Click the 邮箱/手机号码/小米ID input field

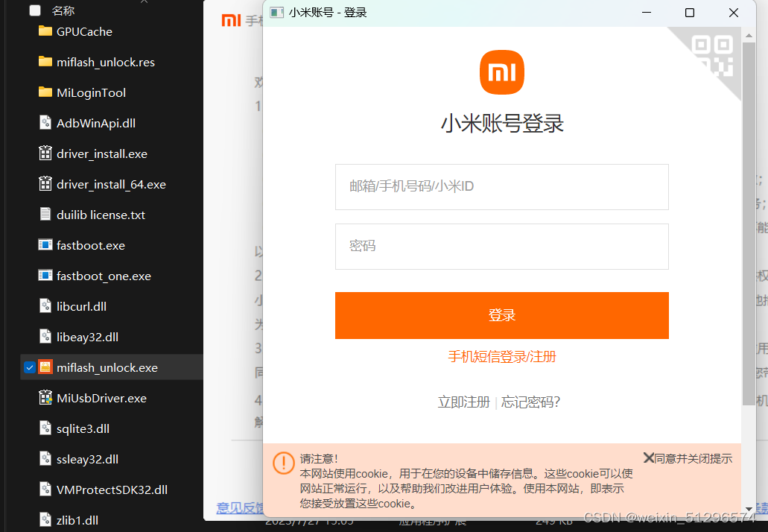pyautogui.click(x=501, y=186)
